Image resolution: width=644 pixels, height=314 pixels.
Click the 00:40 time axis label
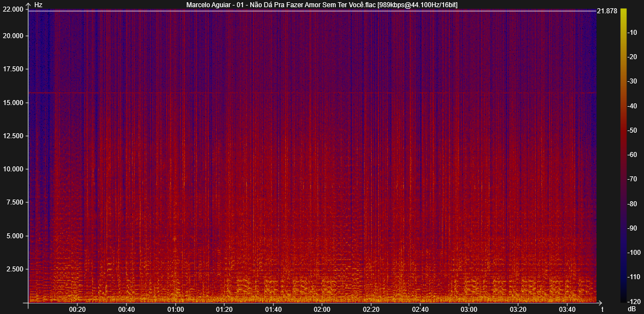[x=126, y=309]
